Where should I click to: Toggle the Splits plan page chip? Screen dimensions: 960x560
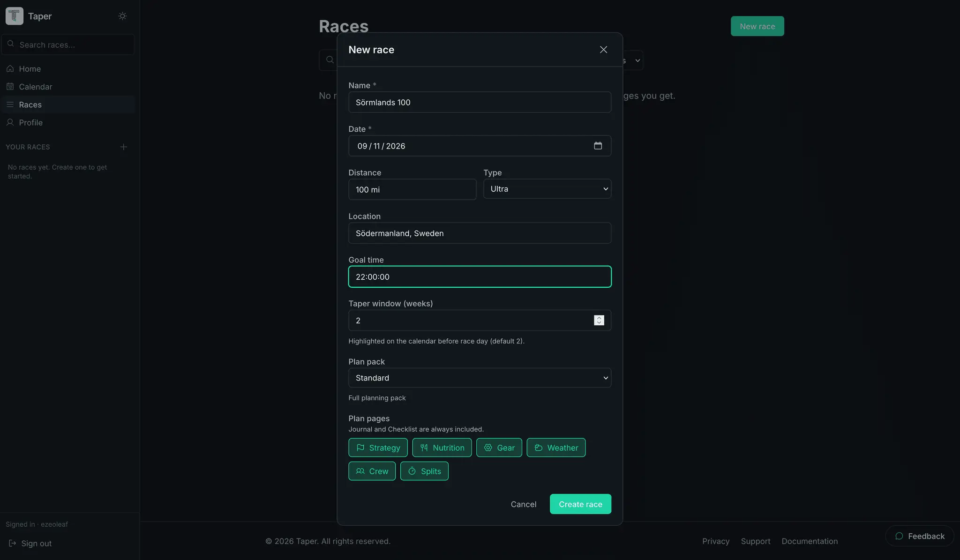click(424, 471)
